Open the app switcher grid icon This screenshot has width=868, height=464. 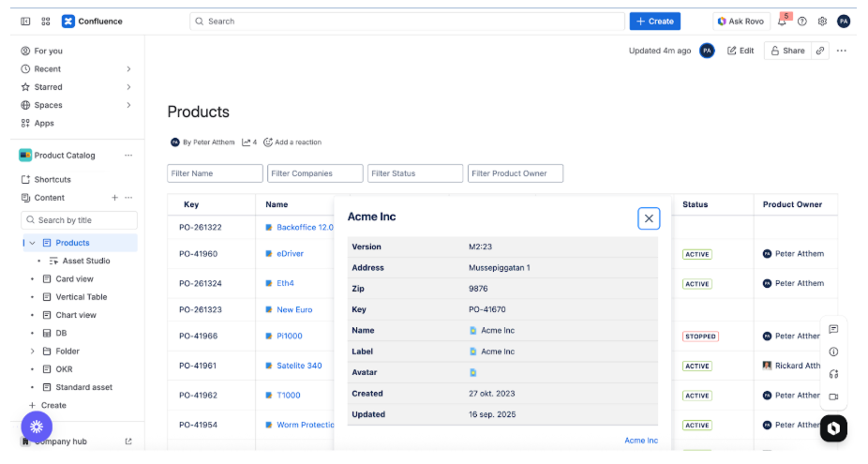pyautogui.click(x=46, y=21)
